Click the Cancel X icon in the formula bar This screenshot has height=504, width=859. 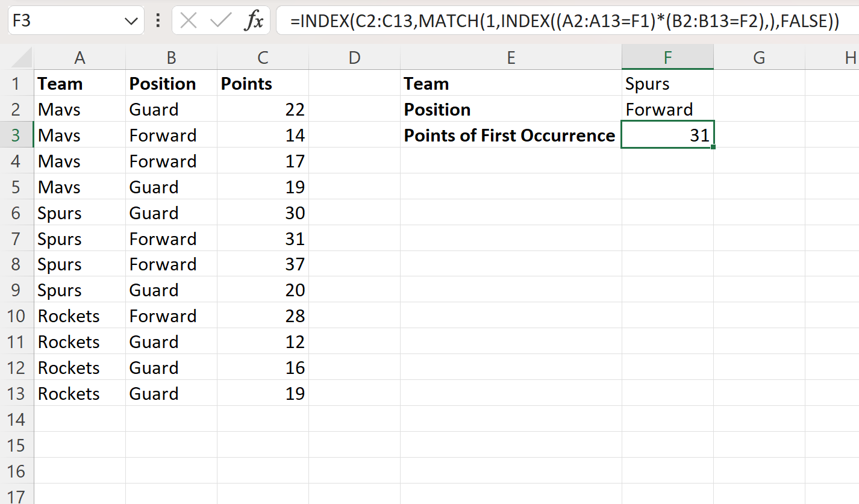(x=189, y=21)
